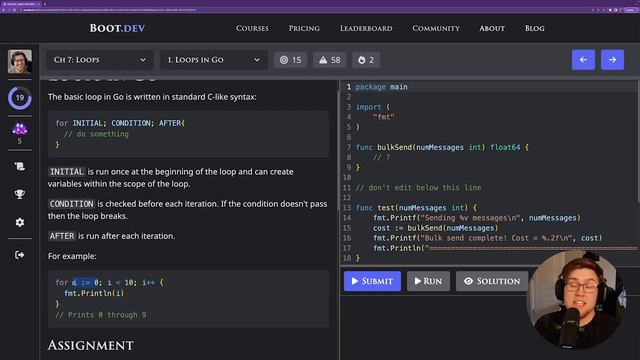Visit the Blog
Viewport: 640px width, 360px height.
pyautogui.click(x=535, y=28)
